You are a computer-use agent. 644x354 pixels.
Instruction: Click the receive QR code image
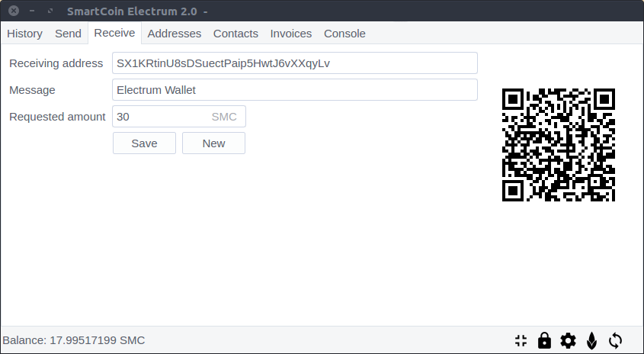tap(559, 145)
